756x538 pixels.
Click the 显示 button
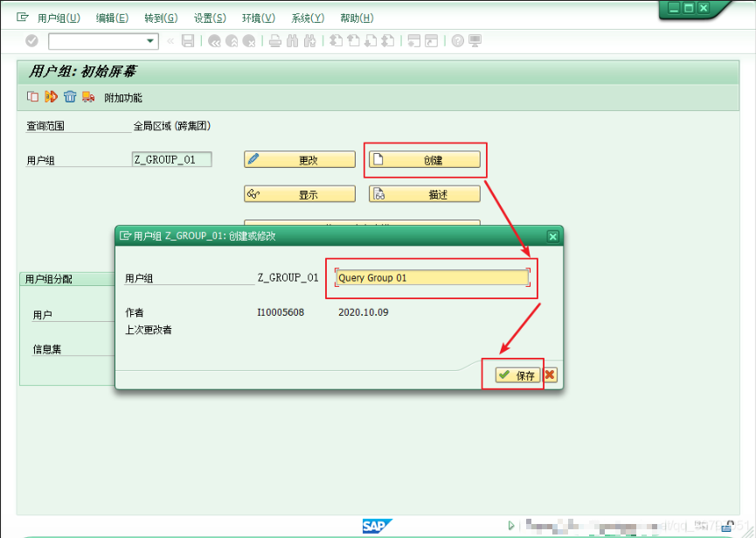click(x=300, y=194)
